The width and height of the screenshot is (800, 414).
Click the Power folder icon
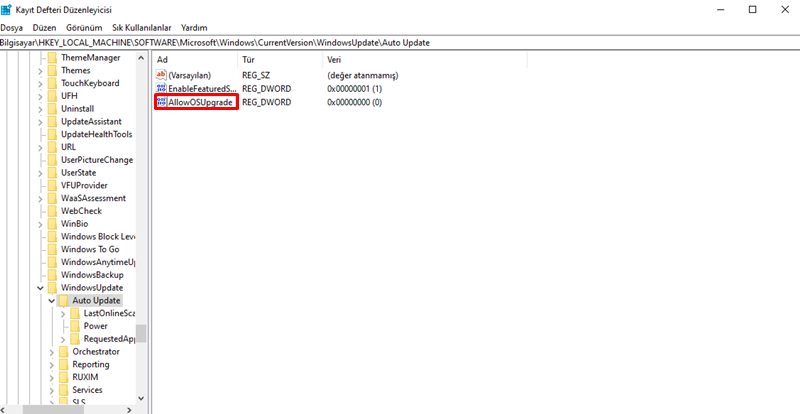click(74, 326)
